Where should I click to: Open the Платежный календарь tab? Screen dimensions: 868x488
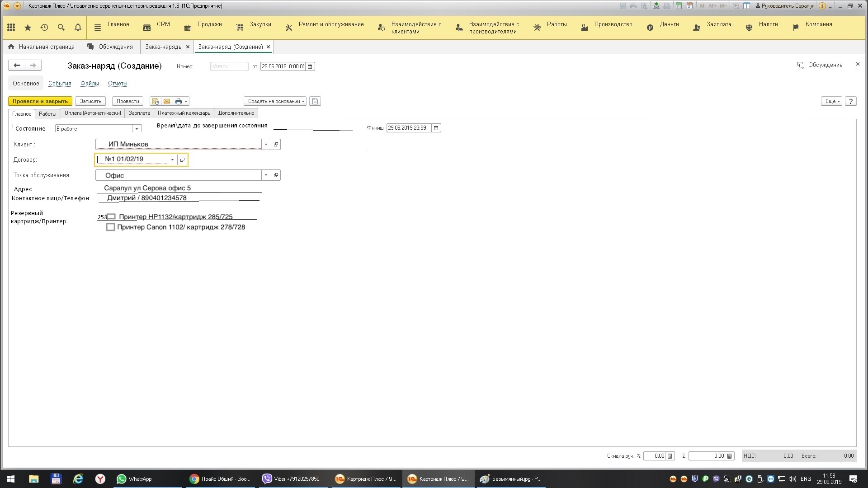(184, 113)
